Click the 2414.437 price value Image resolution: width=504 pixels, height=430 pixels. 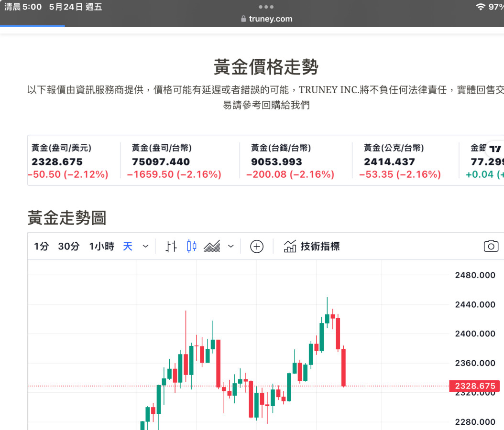[389, 161]
